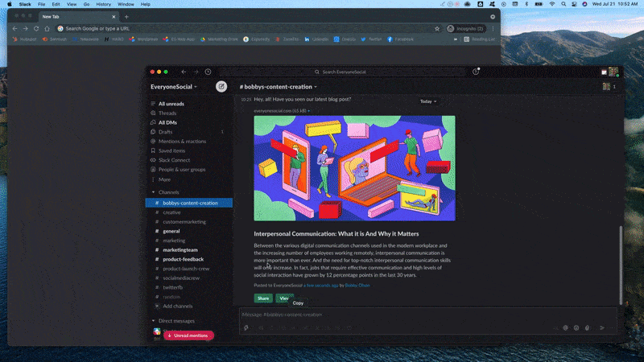Collapse the Channels section
The height and width of the screenshot is (362, 644).
point(154,192)
